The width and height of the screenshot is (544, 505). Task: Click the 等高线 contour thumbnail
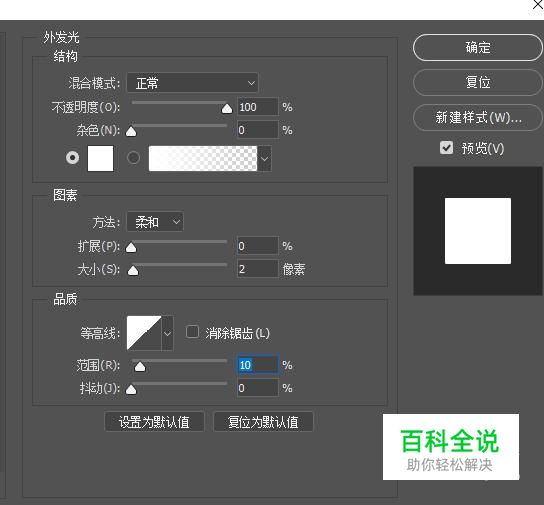coord(144,333)
